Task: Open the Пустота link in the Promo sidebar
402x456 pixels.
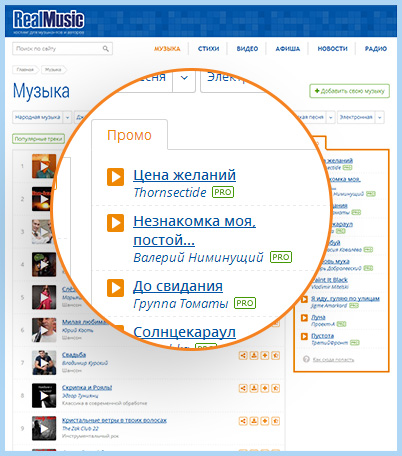Action: pos(322,336)
